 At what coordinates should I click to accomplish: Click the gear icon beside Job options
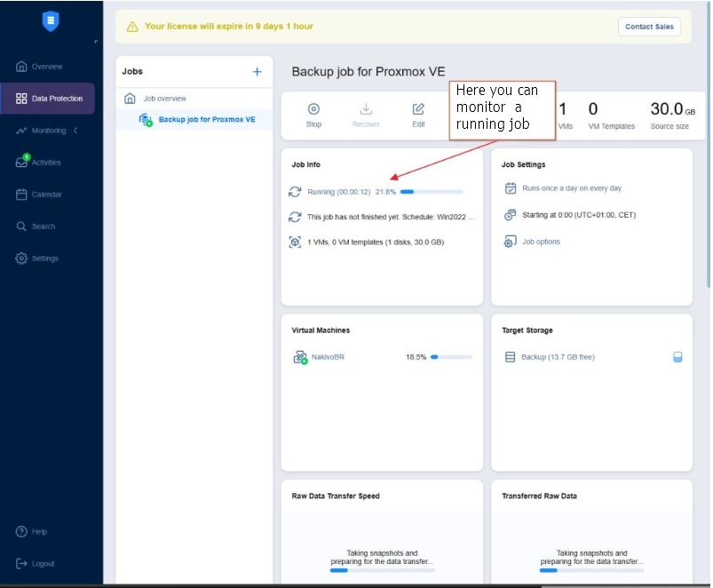coord(510,242)
